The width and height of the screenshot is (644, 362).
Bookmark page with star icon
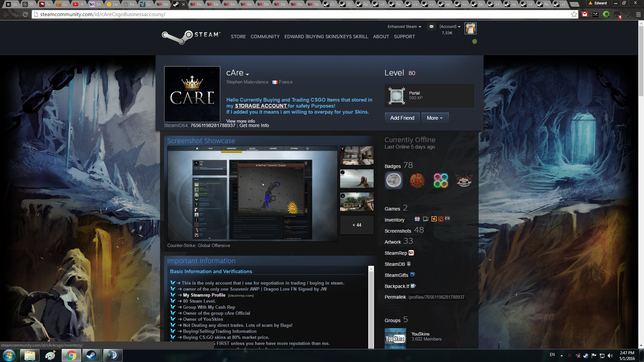(574, 14)
